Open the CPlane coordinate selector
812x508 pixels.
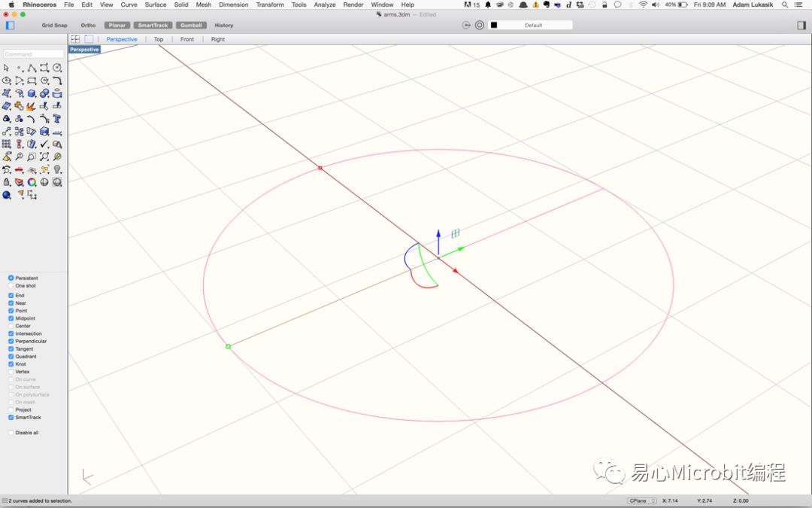[x=642, y=500]
